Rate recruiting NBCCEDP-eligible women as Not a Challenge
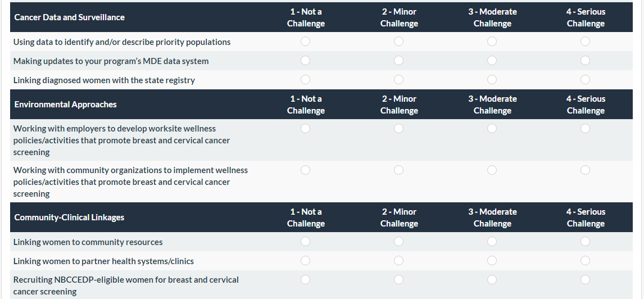Screen dimensions: 644x299 tap(305, 280)
